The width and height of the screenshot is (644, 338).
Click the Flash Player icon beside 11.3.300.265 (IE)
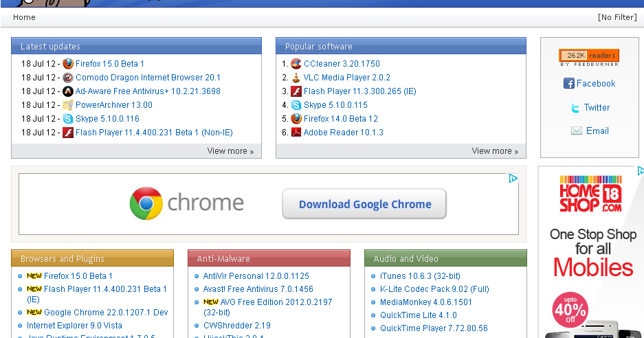(x=296, y=91)
